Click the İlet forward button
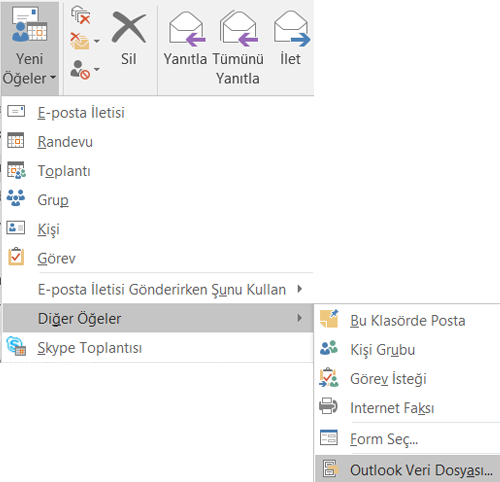The height and width of the screenshot is (482, 500). 291,38
